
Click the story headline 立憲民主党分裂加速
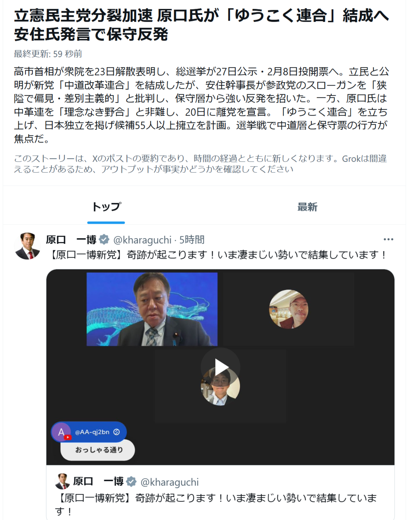tap(83, 16)
